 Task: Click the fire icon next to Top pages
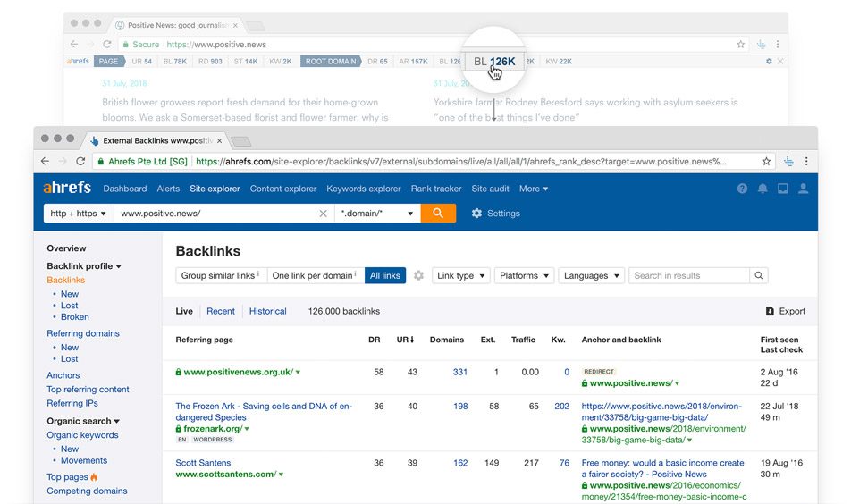click(x=94, y=477)
